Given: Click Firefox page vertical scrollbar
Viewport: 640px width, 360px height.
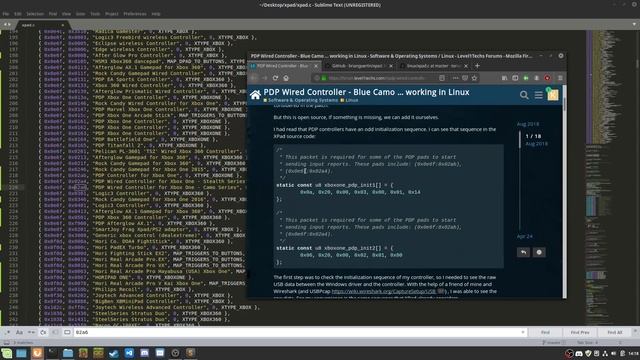Looking at the screenshot, I should tap(565, 192).
